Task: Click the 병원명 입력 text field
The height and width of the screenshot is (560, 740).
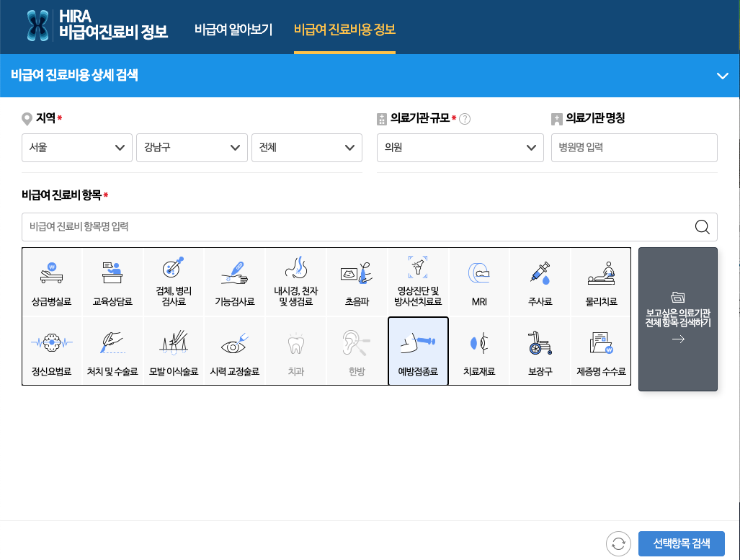Action: (x=634, y=148)
